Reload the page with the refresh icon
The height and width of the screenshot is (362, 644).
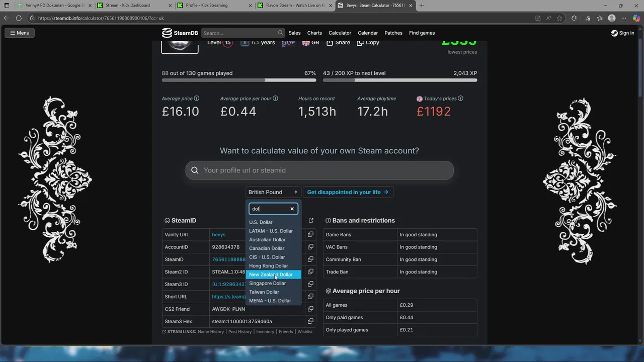(19, 18)
